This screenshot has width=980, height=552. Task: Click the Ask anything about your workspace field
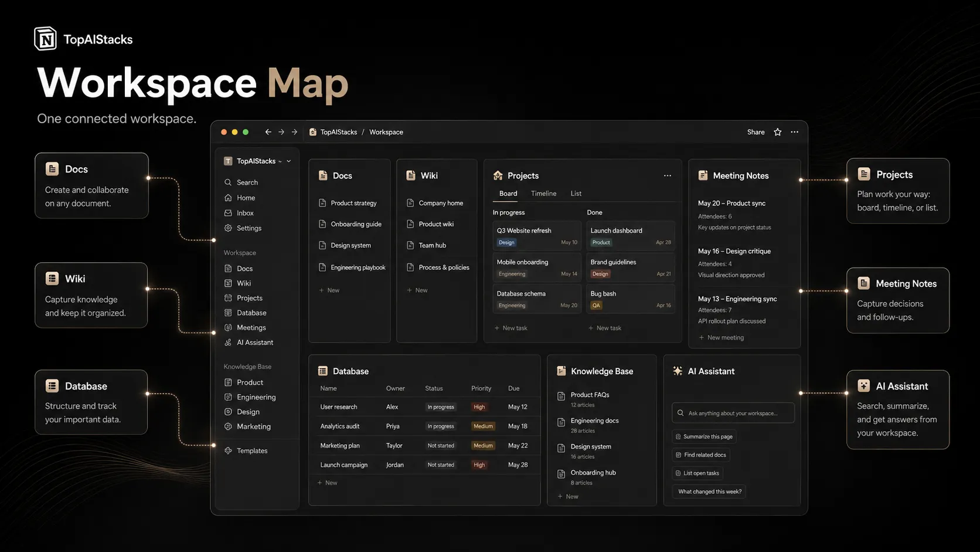[x=733, y=413]
